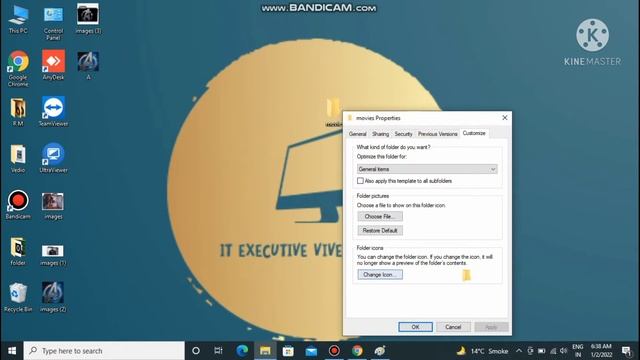Screen dimensions: 640x360
Task: Close the movies Properties dialog
Action: 505,118
